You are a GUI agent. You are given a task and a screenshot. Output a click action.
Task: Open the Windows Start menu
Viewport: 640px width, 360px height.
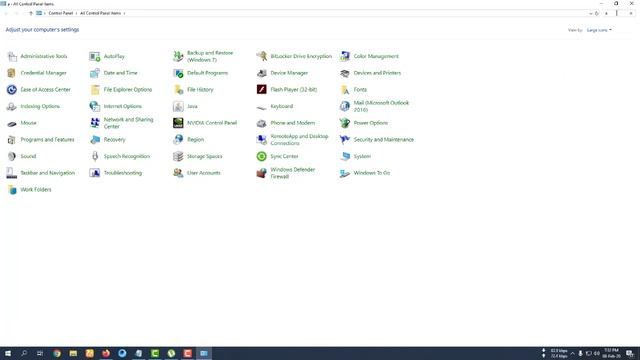pyautogui.click(x=8, y=353)
